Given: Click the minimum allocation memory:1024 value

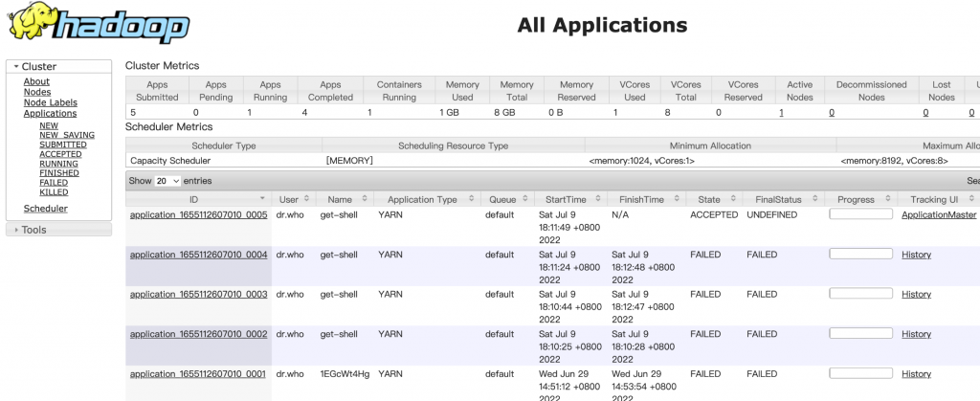Looking at the screenshot, I should tap(642, 161).
